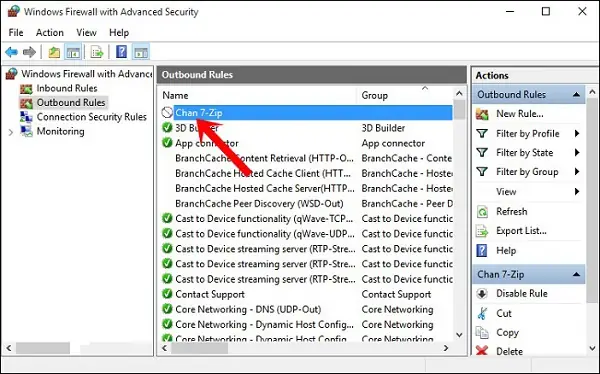Click the green check beside Contact Support
600x374 pixels.
click(167, 294)
